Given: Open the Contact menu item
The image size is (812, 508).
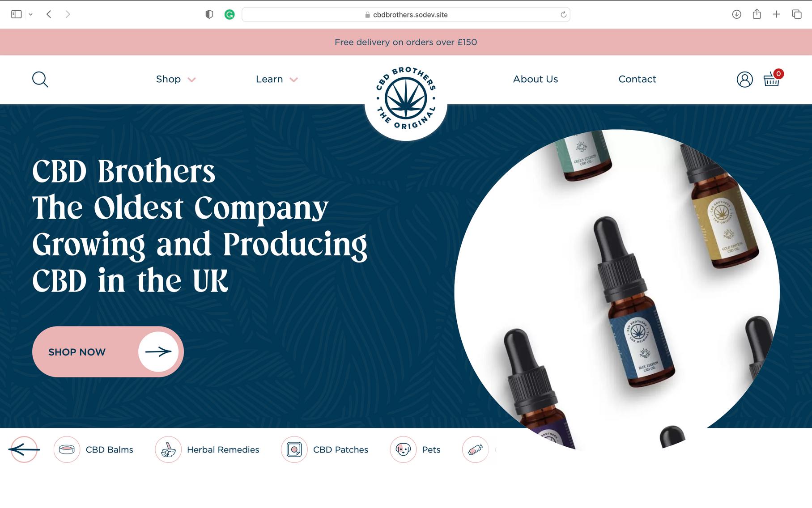Looking at the screenshot, I should (x=637, y=79).
